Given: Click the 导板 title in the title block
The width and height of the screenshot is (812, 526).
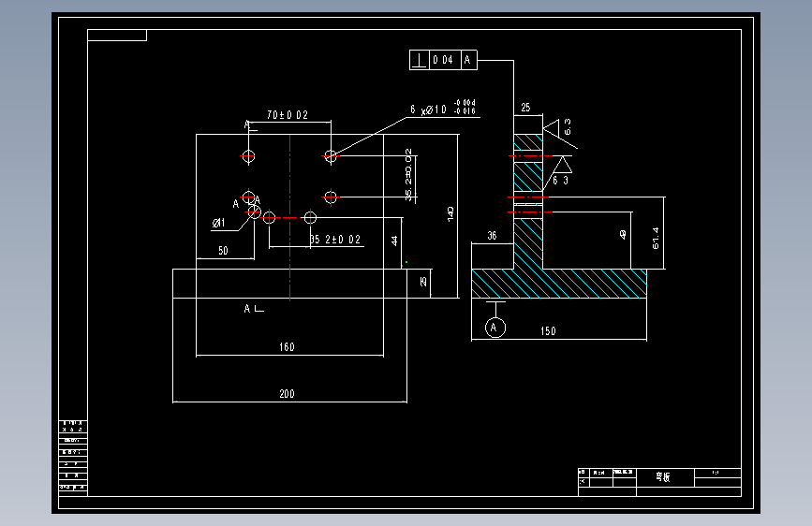Looking at the screenshot, I should click(x=663, y=476).
